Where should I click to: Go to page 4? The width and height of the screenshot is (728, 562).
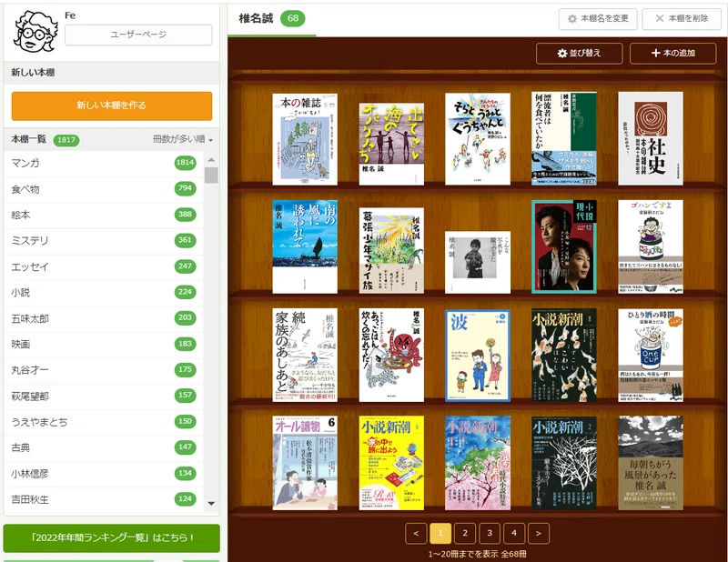pos(514,533)
